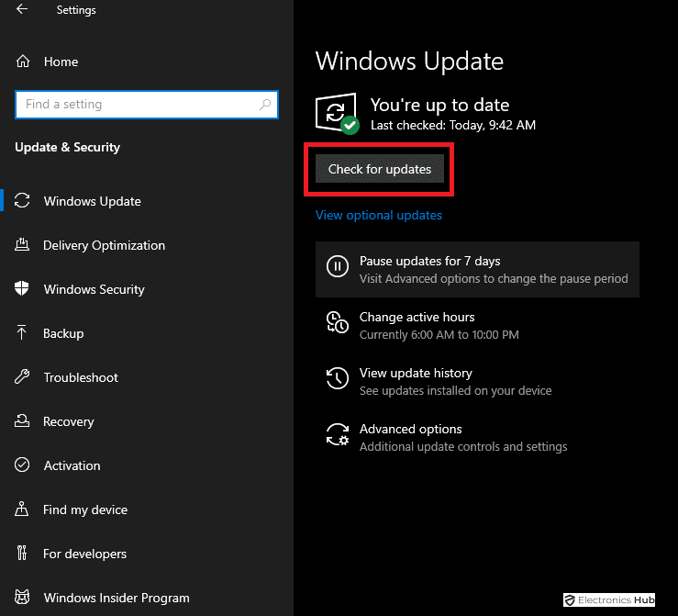Click the Troubleshoot wrench icon

23,377
